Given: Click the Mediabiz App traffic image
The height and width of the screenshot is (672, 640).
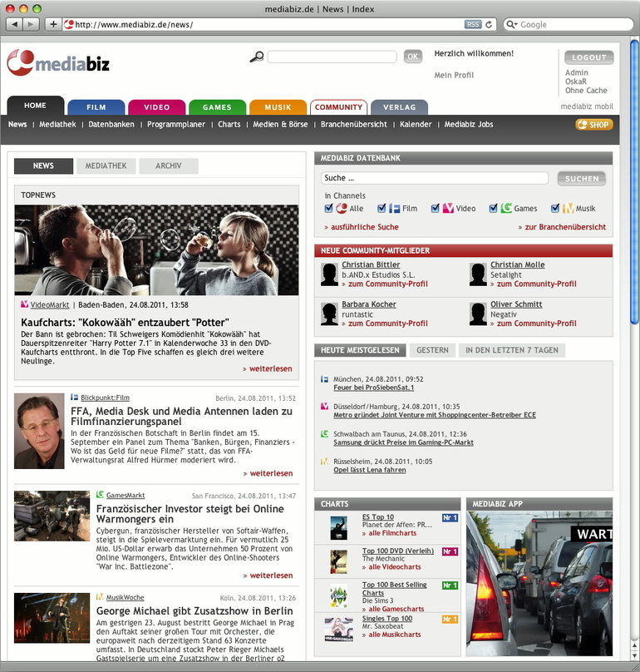Looking at the screenshot, I should tap(539, 583).
